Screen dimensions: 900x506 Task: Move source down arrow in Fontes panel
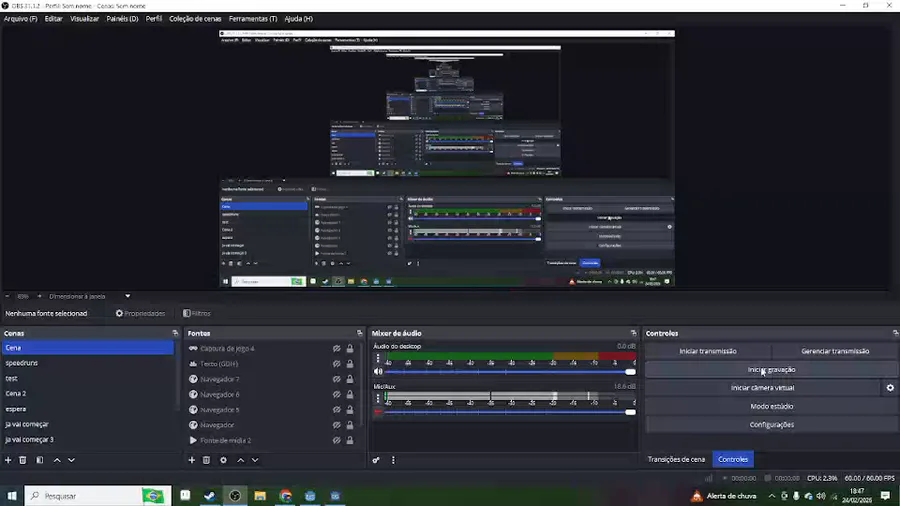coord(255,460)
